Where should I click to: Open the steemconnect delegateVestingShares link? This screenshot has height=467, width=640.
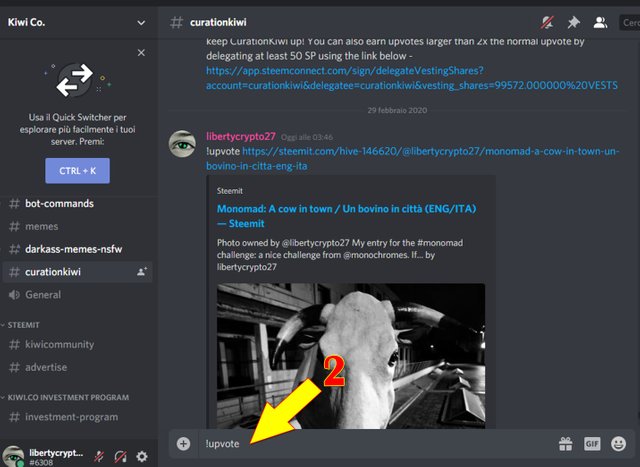pyautogui.click(x=411, y=78)
